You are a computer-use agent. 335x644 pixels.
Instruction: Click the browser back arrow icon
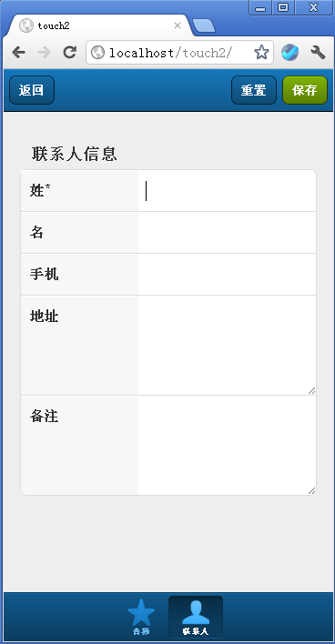pos(18,52)
